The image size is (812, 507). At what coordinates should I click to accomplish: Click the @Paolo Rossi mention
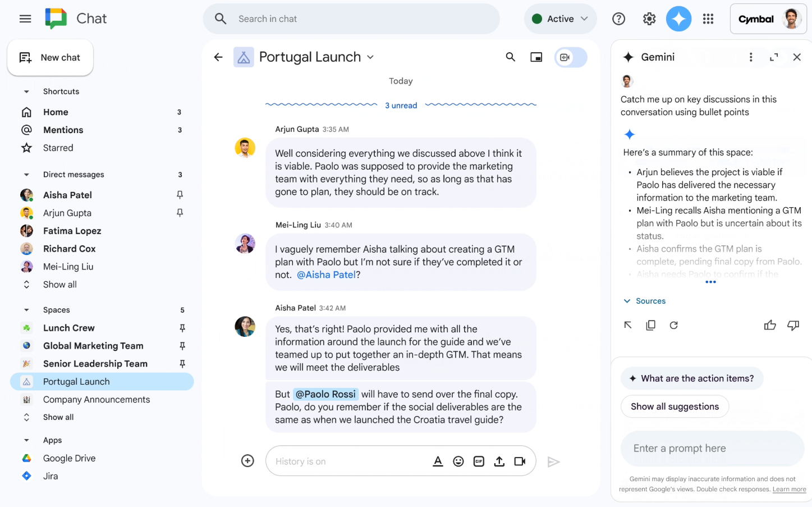point(325,394)
